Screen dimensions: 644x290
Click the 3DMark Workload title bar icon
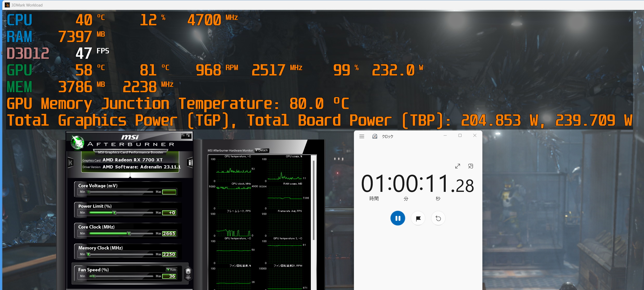tap(7, 5)
